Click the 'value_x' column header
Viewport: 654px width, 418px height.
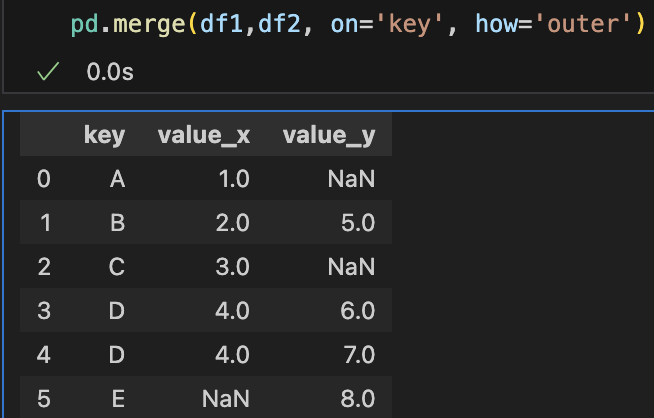click(x=204, y=136)
